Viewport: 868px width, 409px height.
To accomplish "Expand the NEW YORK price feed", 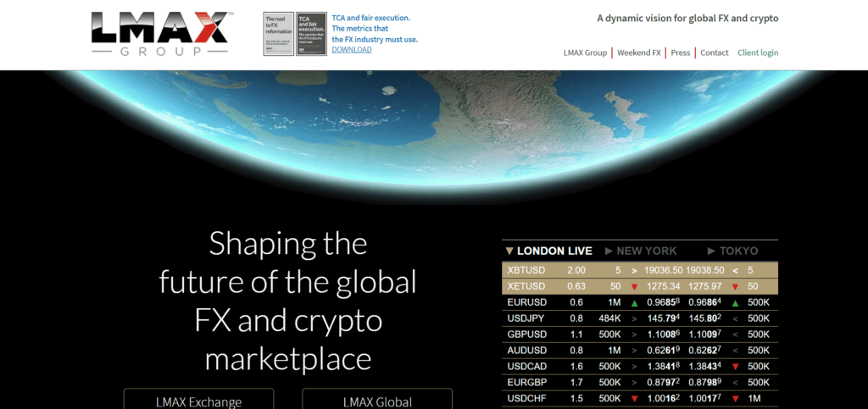I will [640, 251].
